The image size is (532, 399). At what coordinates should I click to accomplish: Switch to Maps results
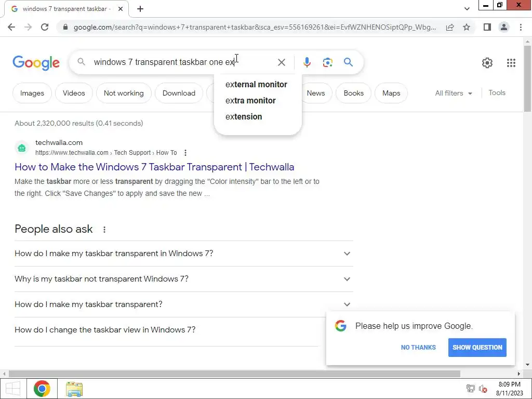pos(391,93)
